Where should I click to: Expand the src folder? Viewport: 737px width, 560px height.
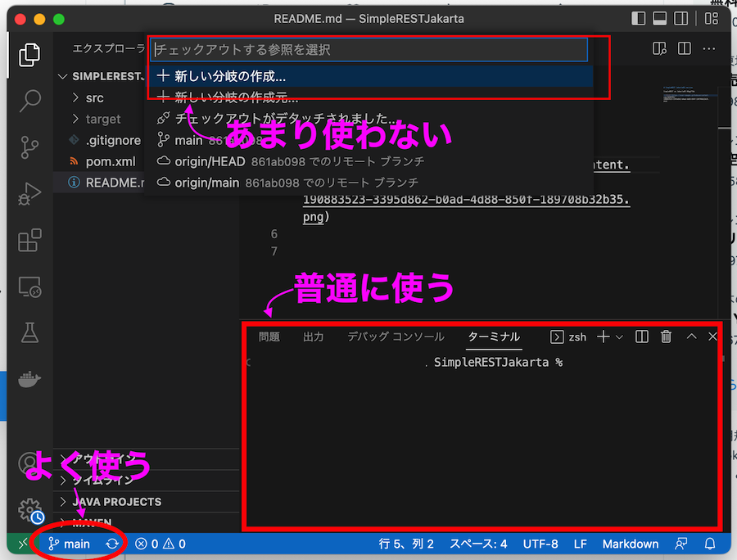[94, 98]
